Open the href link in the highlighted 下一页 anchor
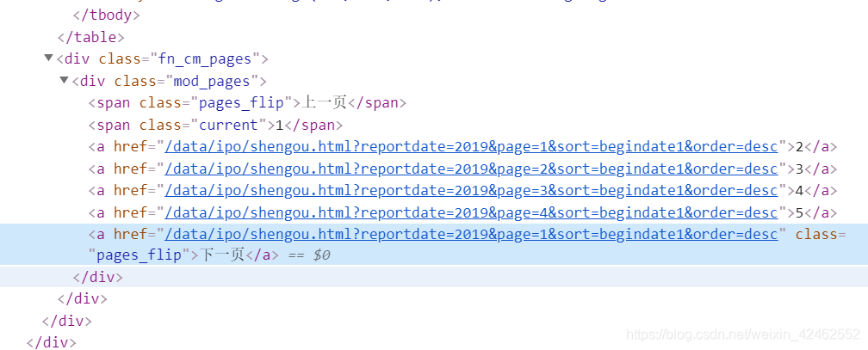 [x=471, y=235]
